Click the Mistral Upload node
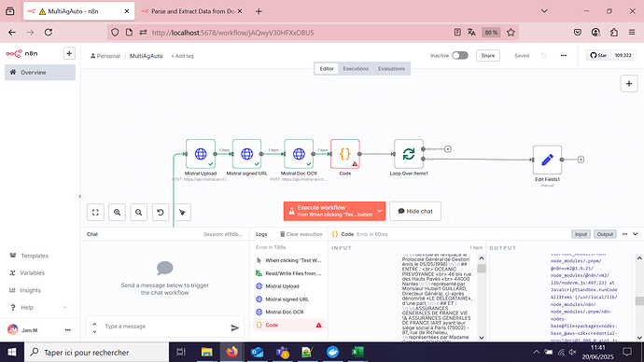644x362 pixels. click(x=201, y=154)
